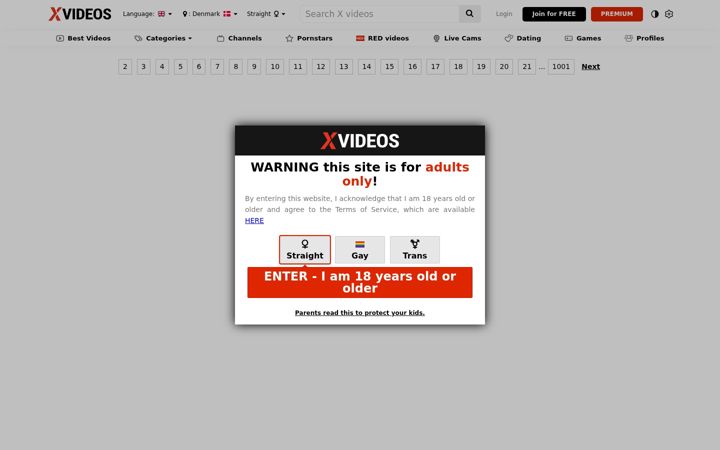Go to page 4
Viewport: 720px width, 450px height.
(162, 67)
